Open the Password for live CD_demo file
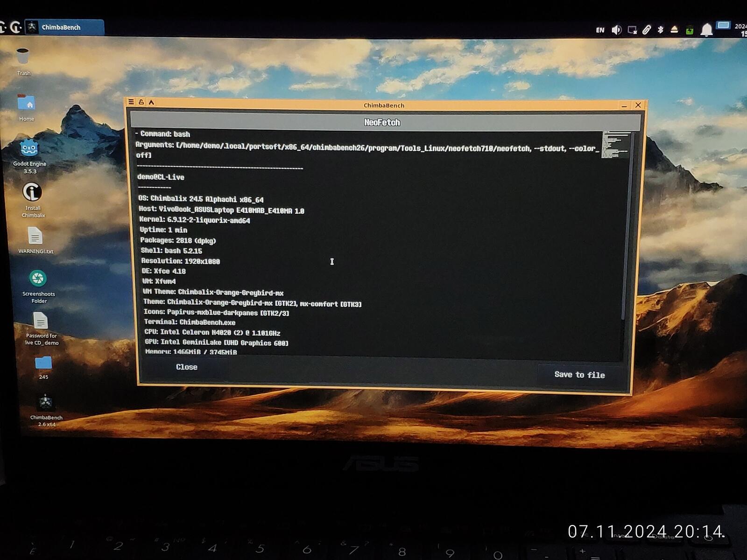This screenshot has width=747, height=560. pos(41,329)
